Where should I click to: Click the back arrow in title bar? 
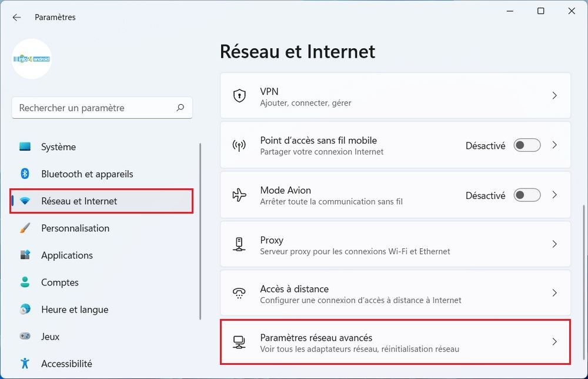tap(16, 17)
